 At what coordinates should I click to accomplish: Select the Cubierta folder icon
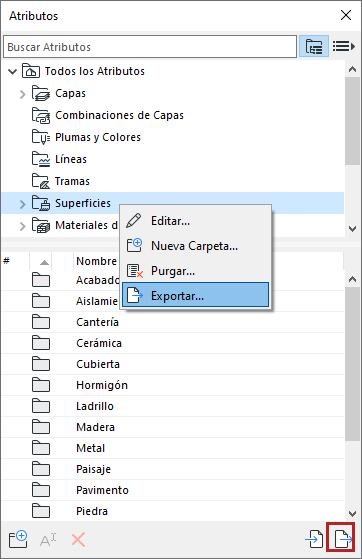[41, 364]
